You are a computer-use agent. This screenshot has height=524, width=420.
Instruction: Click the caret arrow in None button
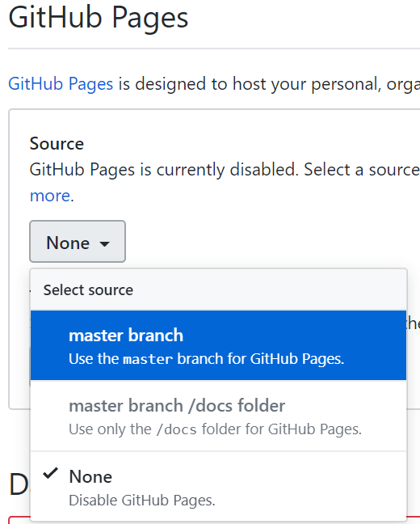(104, 244)
